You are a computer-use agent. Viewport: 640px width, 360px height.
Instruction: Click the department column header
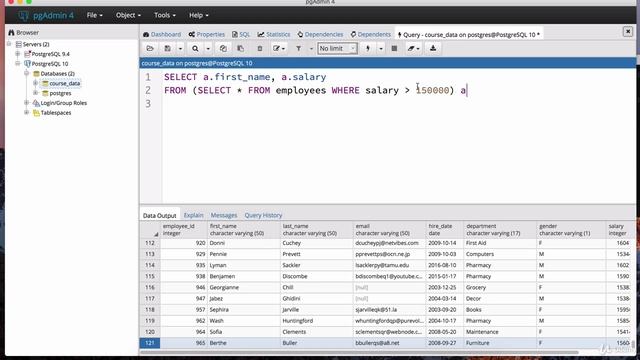pyautogui.click(x=500, y=229)
